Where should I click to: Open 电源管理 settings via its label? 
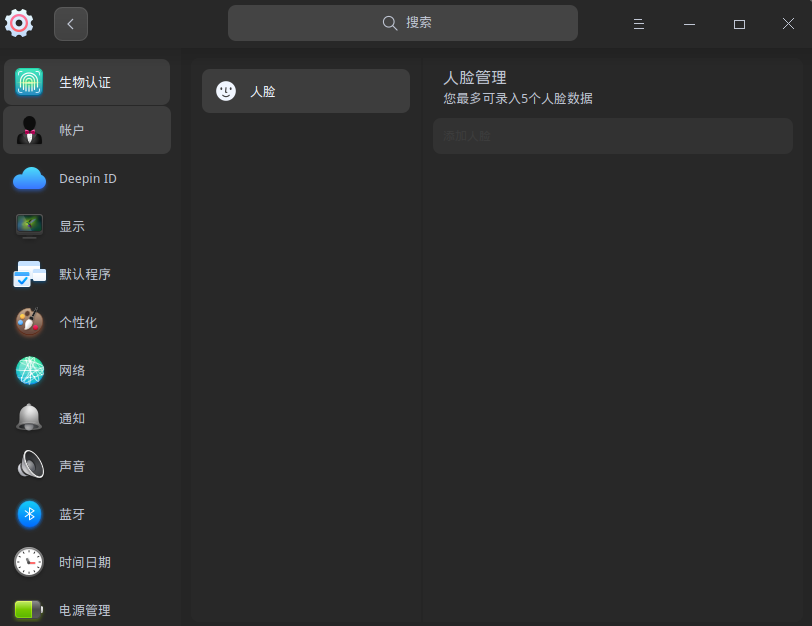(x=85, y=610)
